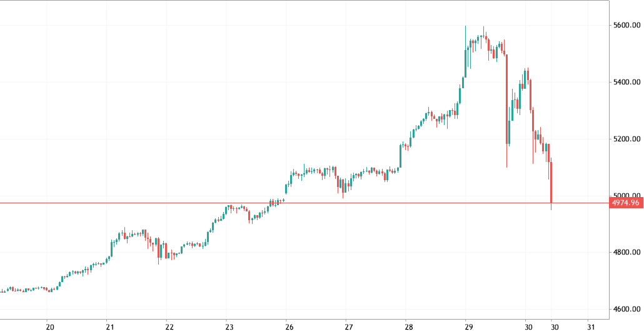
Task: Select the 4800.00 price axis label
Action: point(627,253)
